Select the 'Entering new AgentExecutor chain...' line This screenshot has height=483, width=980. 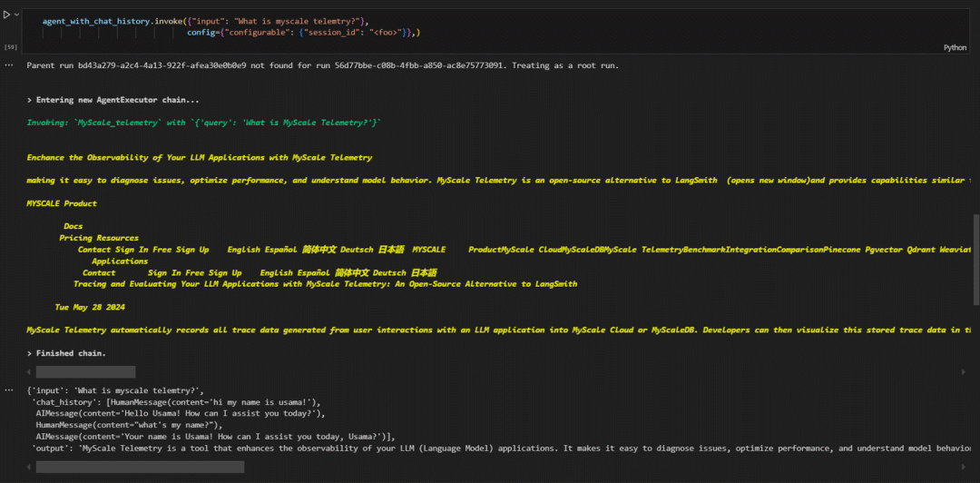(113, 100)
